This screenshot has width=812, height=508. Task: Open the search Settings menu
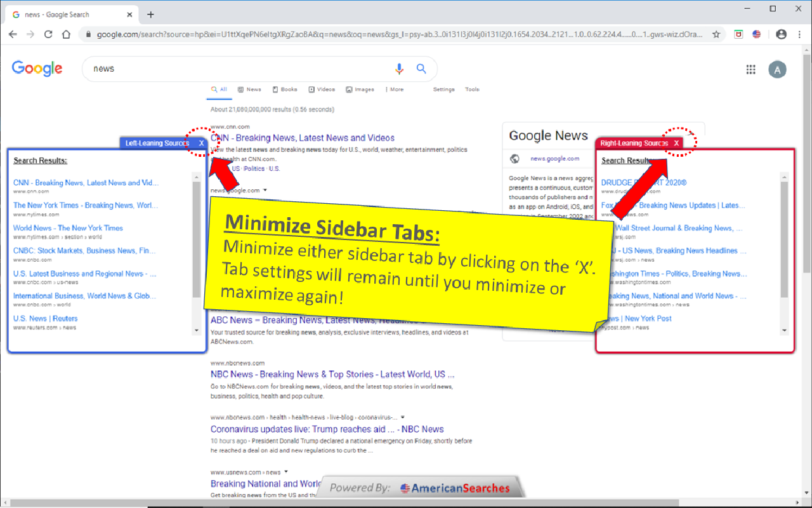[444, 90]
